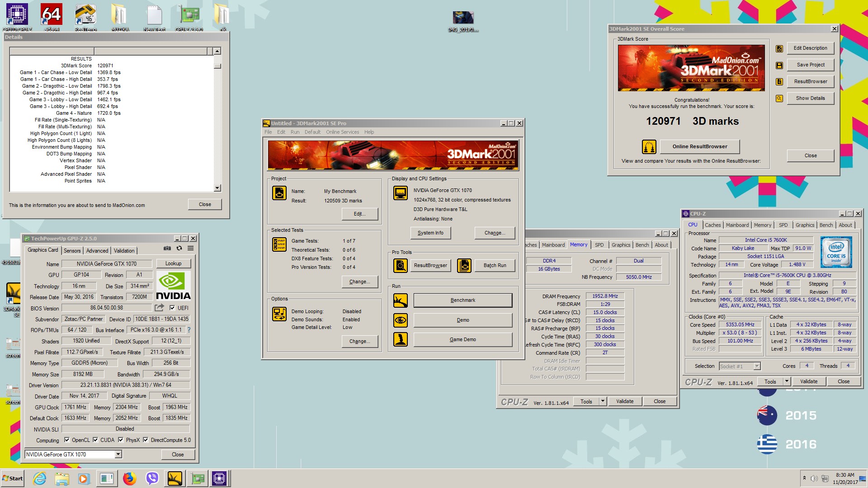Click the Display and CPU Settings monitor icon
This screenshot has width=868, height=488.
pyautogui.click(x=401, y=193)
